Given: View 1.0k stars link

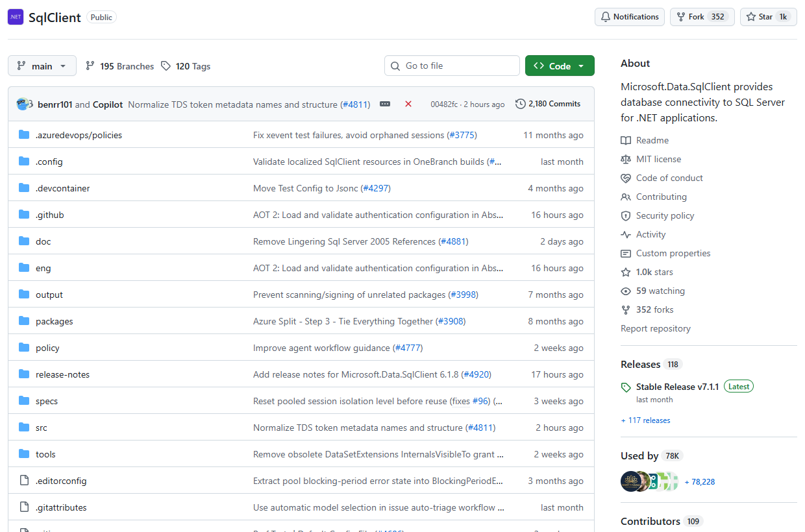Looking at the screenshot, I should 647,272.
